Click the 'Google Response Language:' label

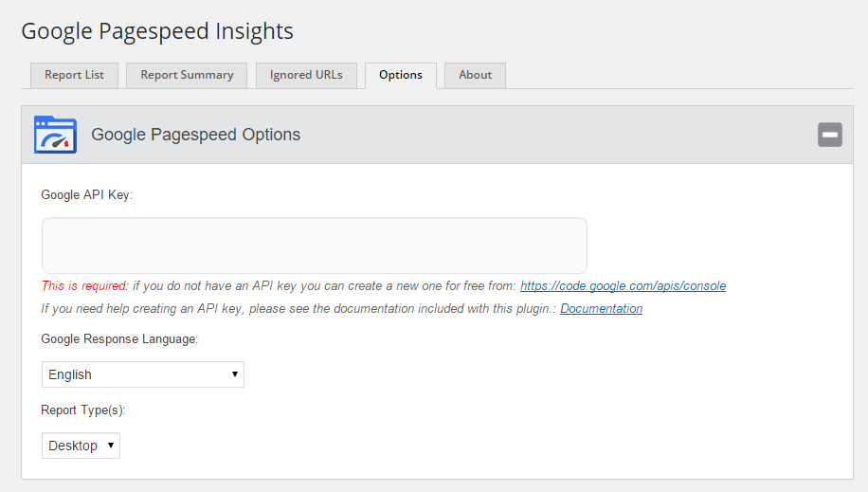pos(119,339)
